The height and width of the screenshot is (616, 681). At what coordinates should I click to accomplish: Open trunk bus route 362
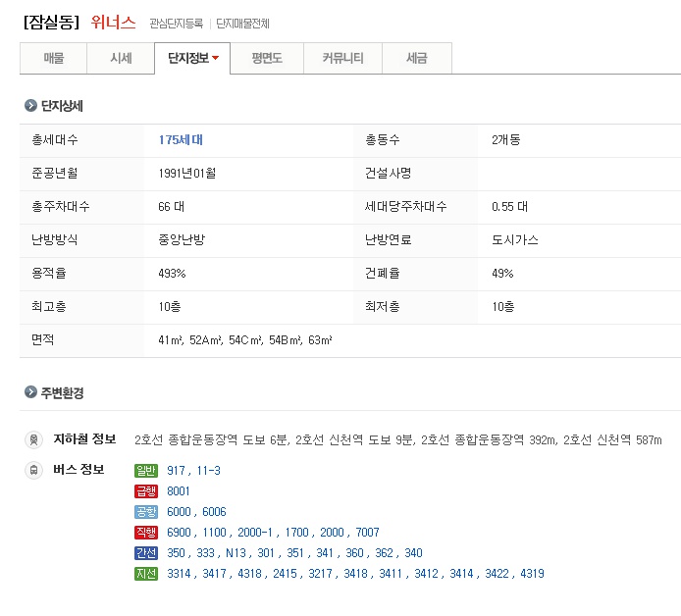tap(384, 552)
